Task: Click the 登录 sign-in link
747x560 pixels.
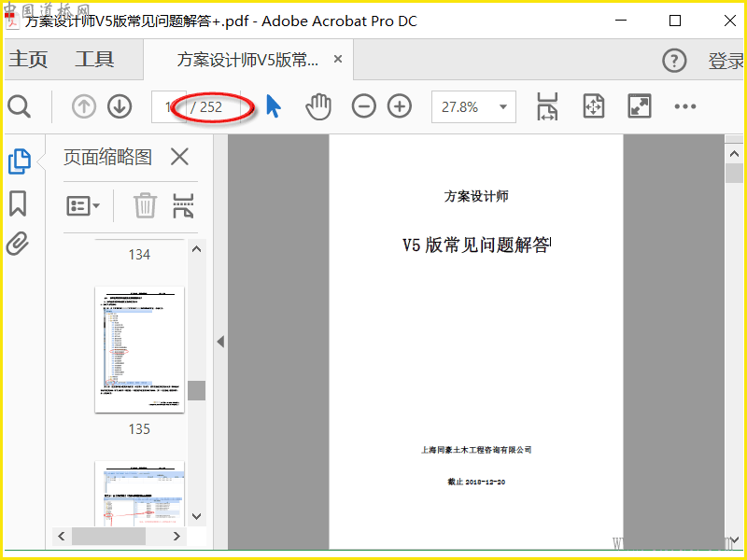Action: 726,61
